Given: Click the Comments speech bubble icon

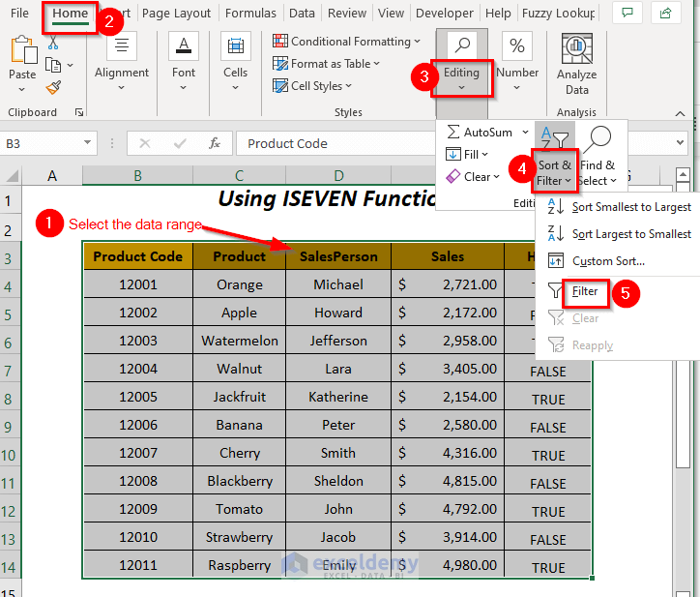Looking at the screenshot, I should pos(627,13).
